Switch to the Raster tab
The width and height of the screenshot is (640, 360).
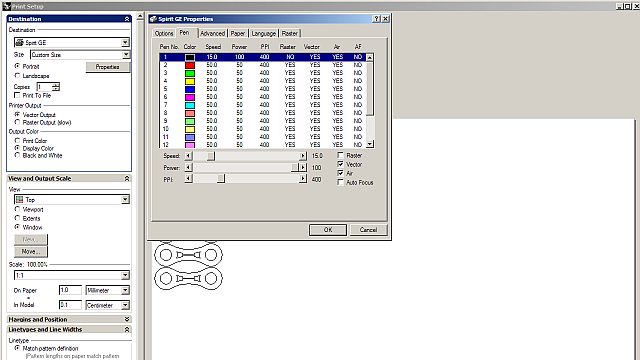click(x=290, y=33)
